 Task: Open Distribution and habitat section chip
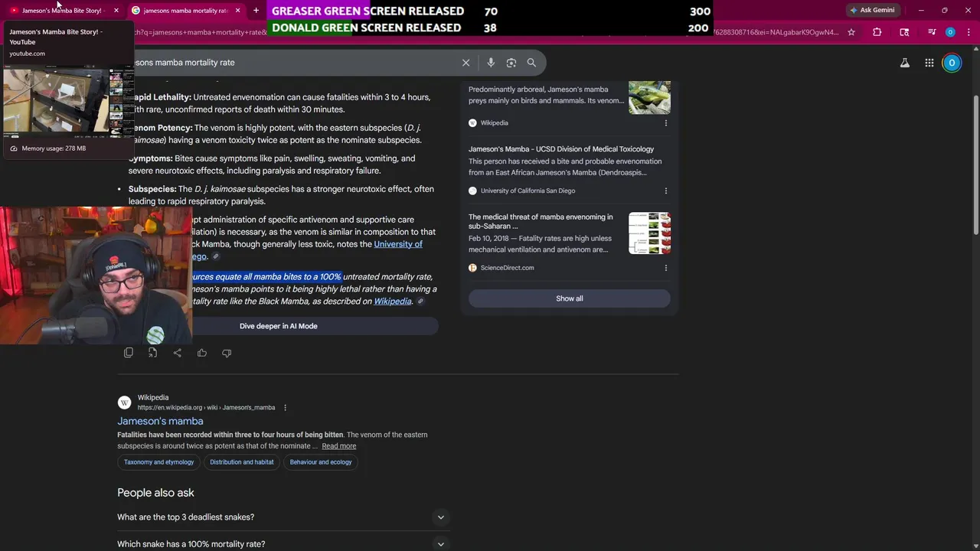coord(242,462)
